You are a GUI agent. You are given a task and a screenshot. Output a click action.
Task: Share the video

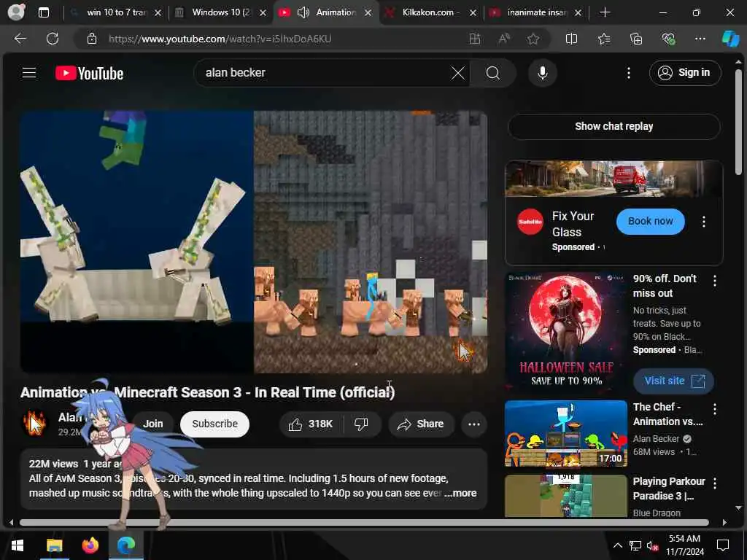pos(421,424)
